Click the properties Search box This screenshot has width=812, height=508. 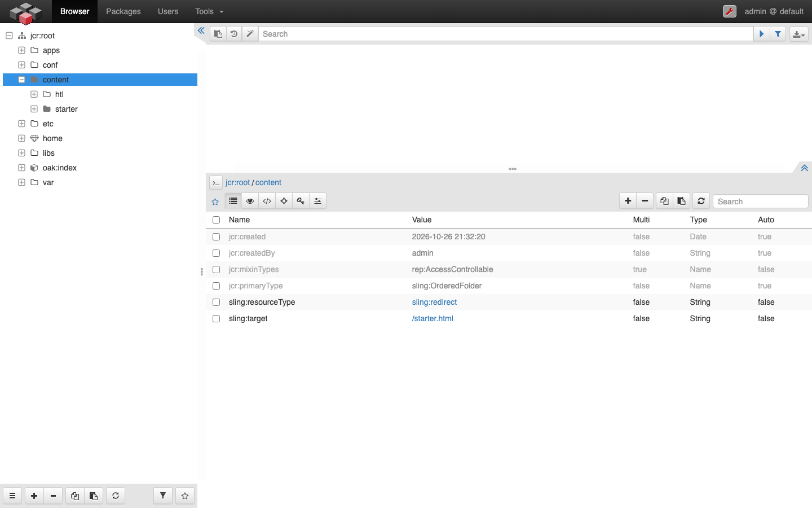click(x=760, y=202)
